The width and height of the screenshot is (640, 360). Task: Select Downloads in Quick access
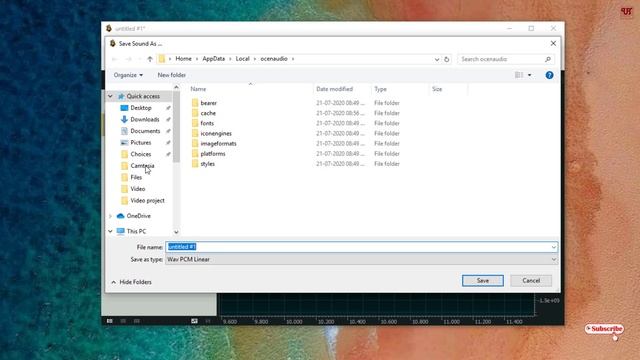click(144, 119)
